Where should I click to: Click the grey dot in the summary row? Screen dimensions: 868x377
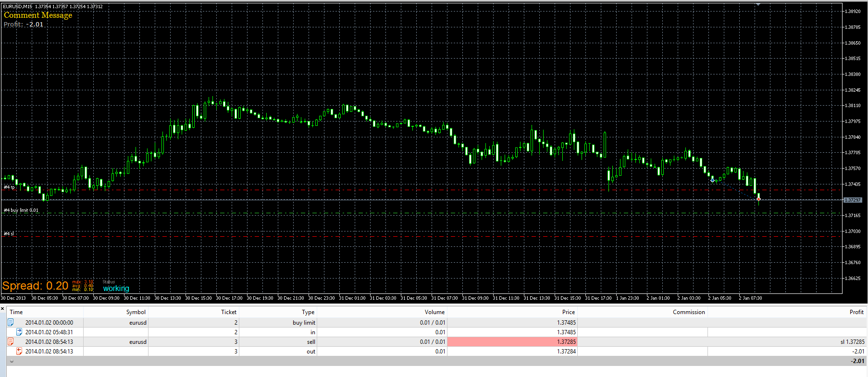12,361
